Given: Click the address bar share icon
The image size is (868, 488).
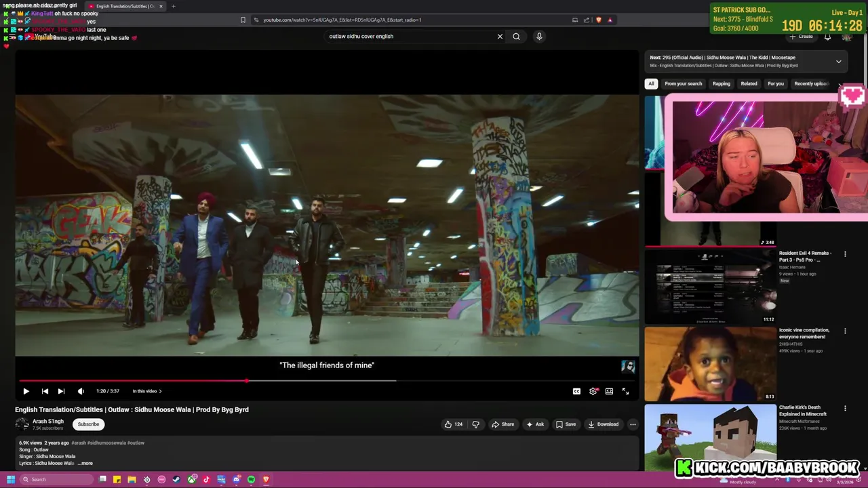Looking at the screenshot, I should click(x=587, y=20).
